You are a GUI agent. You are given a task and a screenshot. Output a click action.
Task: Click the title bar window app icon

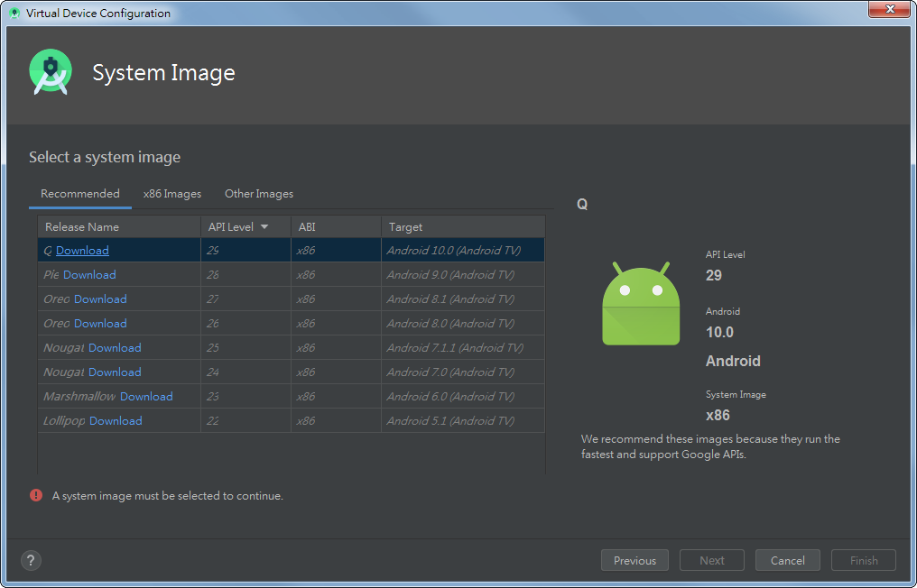[15, 13]
